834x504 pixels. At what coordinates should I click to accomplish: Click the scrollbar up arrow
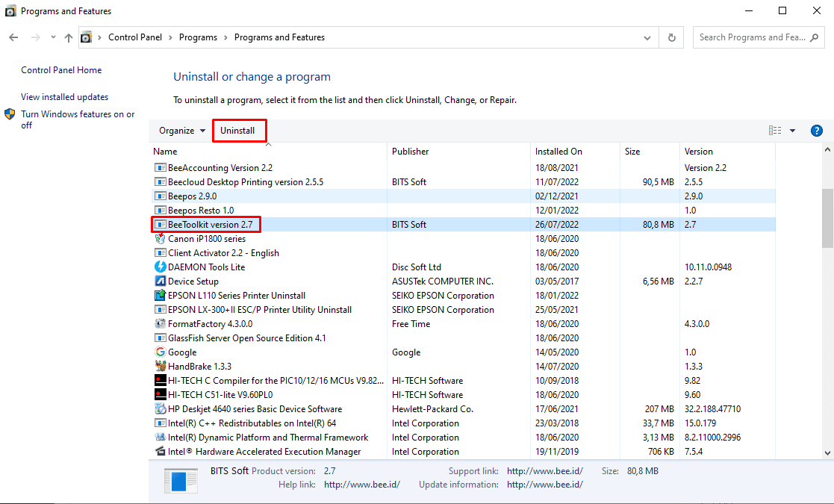point(827,151)
